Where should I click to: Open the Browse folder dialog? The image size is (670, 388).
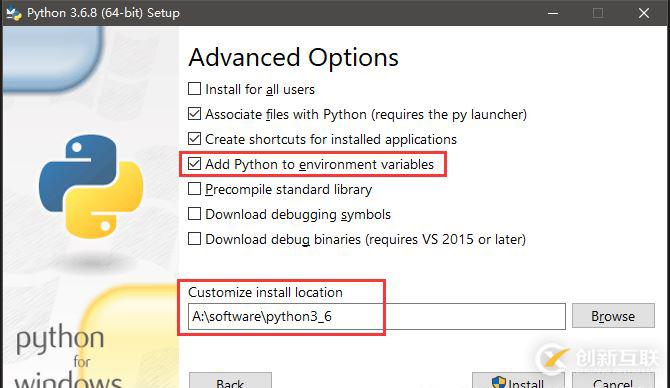[x=613, y=316]
